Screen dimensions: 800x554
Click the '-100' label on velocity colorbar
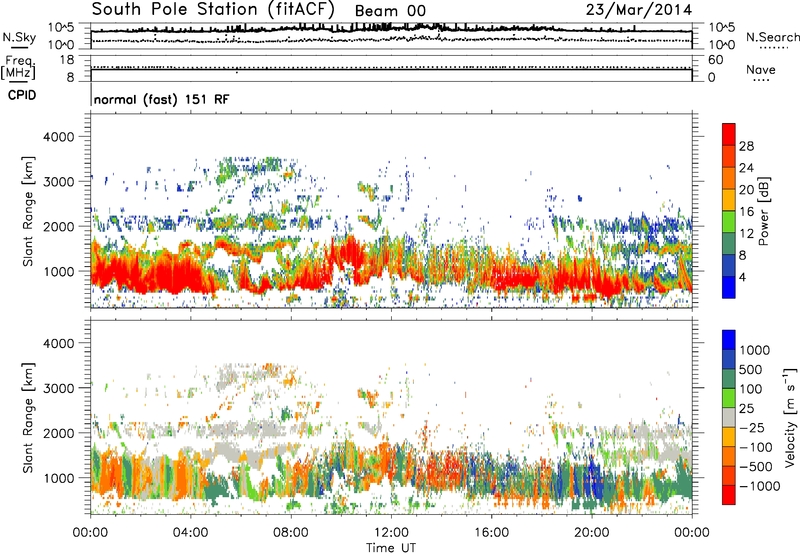coord(756,447)
